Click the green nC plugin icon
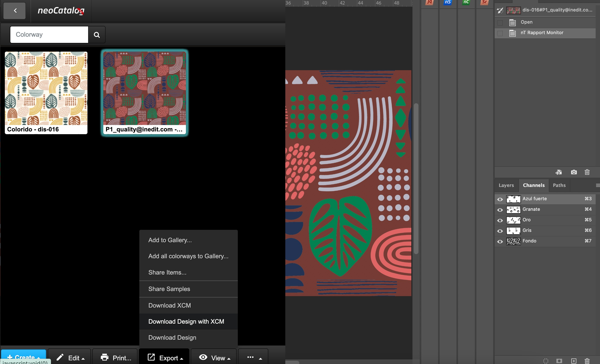The width and height of the screenshot is (600, 364). [x=466, y=3]
